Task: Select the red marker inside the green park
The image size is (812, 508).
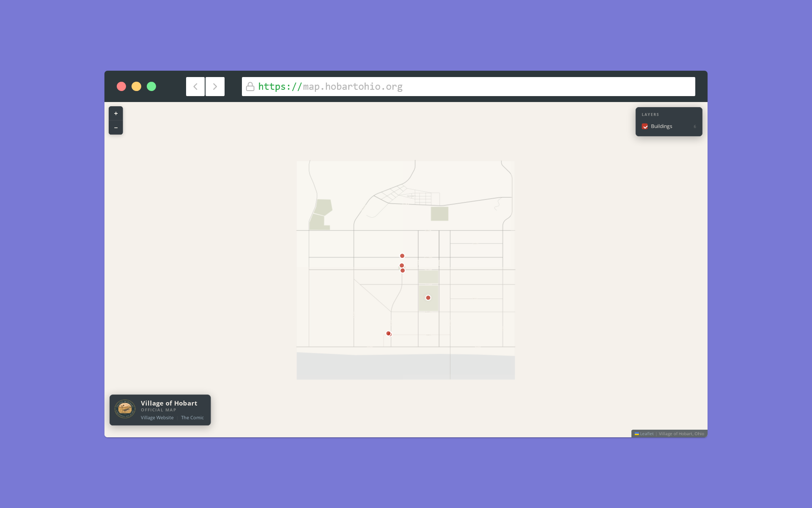Action: [428, 298]
